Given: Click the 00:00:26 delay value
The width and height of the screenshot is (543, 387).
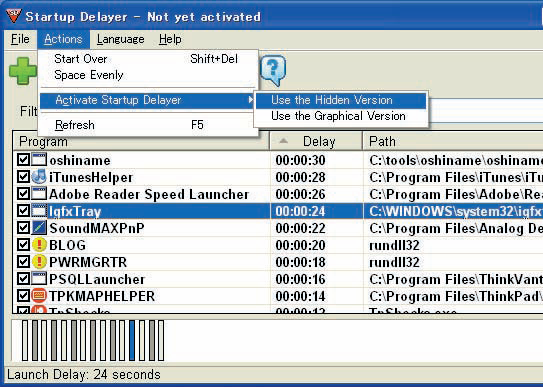Looking at the screenshot, I should coord(300,194).
